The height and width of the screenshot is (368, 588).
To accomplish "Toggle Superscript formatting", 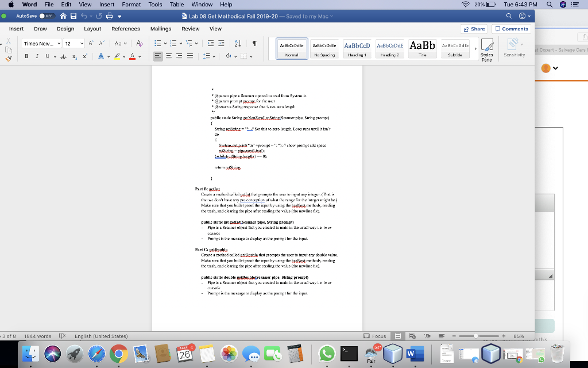I will point(85,56).
